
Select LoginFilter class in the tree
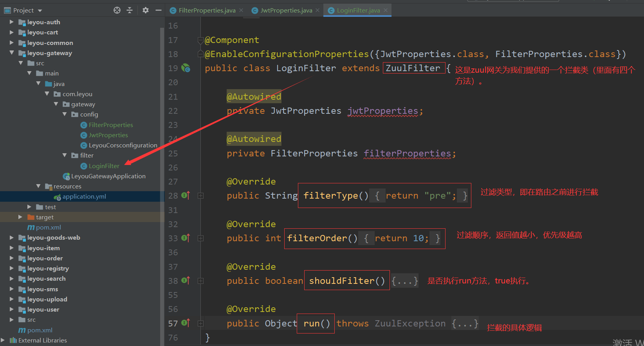[x=104, y=166]
